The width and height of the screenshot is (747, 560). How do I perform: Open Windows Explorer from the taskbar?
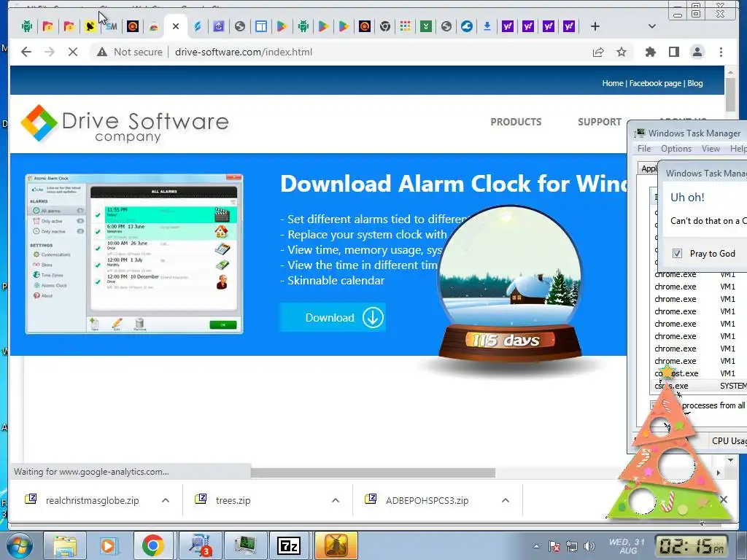coord(64,545)
